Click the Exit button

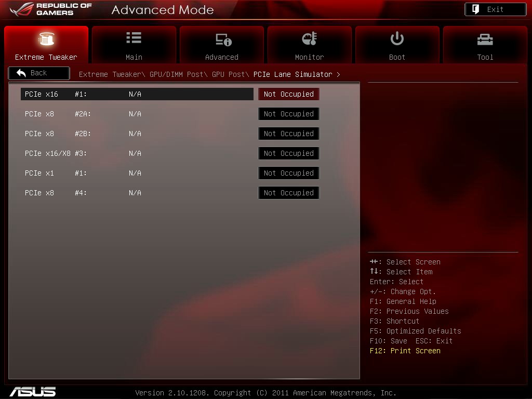click(x=495, y=9)
